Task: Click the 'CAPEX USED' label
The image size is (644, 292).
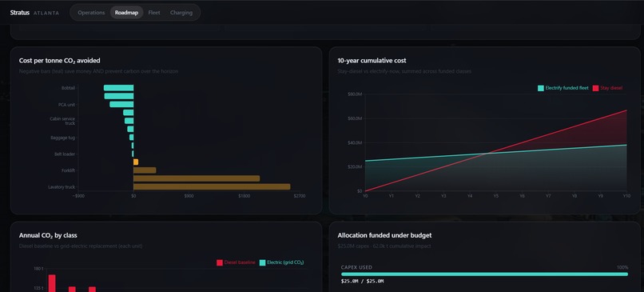Action: pyautogui.click(x=356, y=267)
